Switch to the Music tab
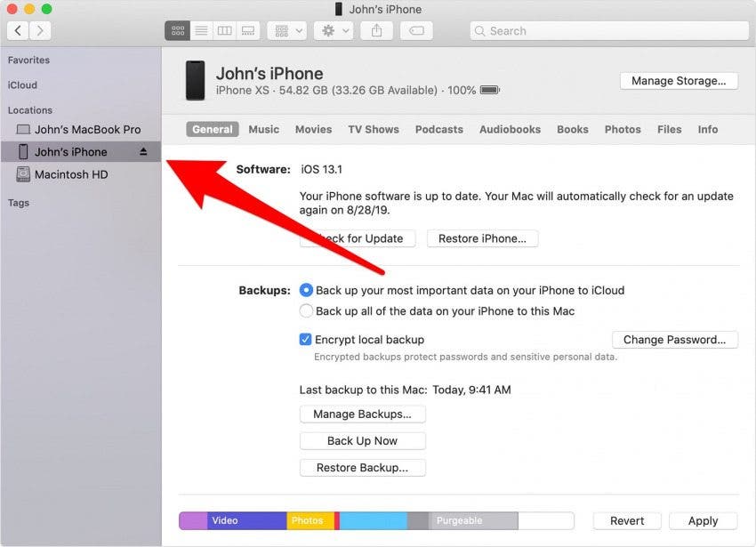The image size is (756, 547). pyautogui.click(x=264, y=129)
